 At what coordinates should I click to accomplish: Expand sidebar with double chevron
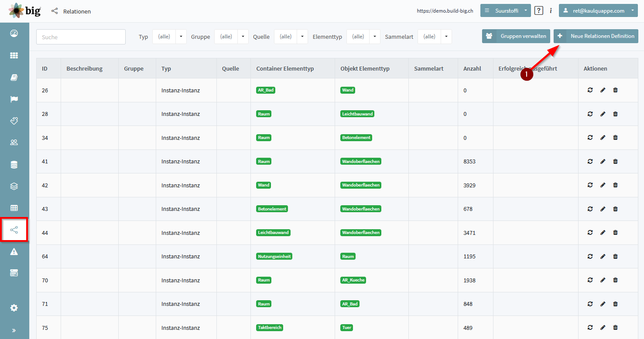point(14,330)
